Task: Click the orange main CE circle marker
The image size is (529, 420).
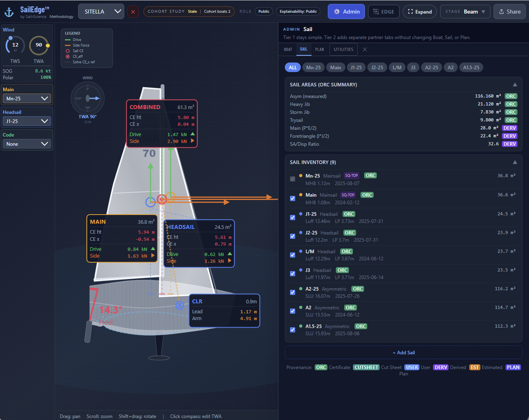Action: coord(171,197)
